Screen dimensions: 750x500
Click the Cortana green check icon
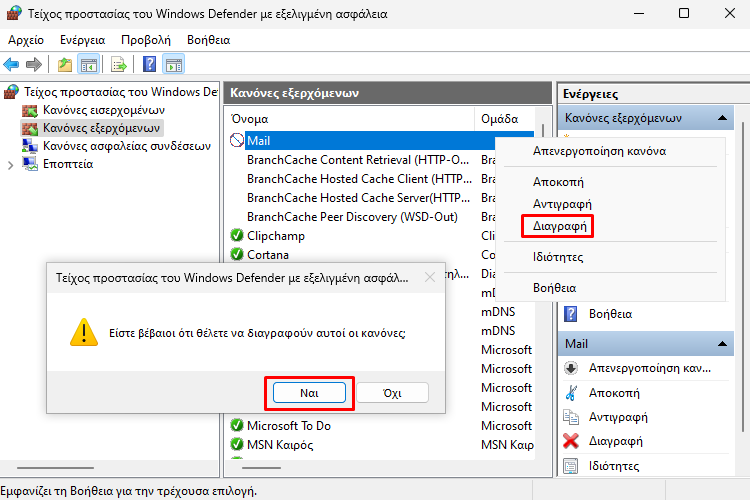click(x=237, y=255)
